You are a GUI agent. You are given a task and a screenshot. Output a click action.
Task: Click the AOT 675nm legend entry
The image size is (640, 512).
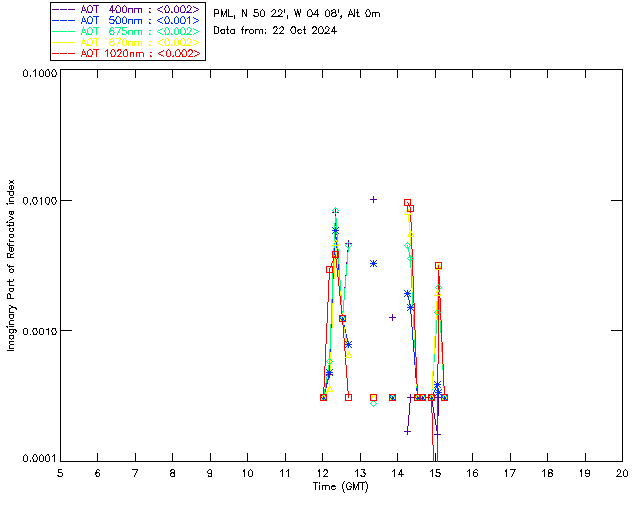click(126, 31)
